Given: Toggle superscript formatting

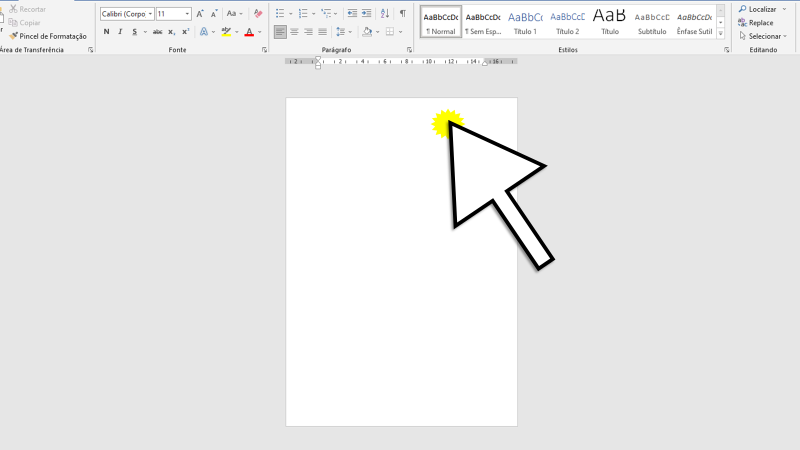Looking at the screenshot, I should (x=185, y=32).
